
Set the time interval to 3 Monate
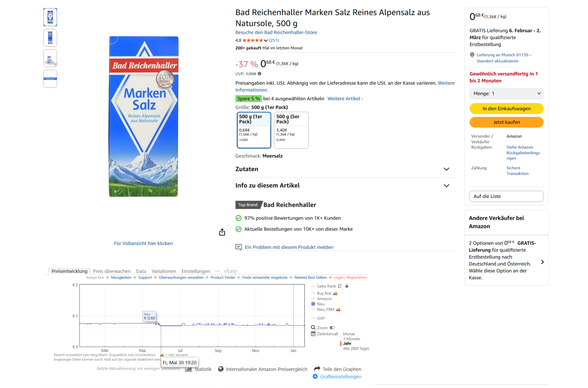(x=351, y=339)
